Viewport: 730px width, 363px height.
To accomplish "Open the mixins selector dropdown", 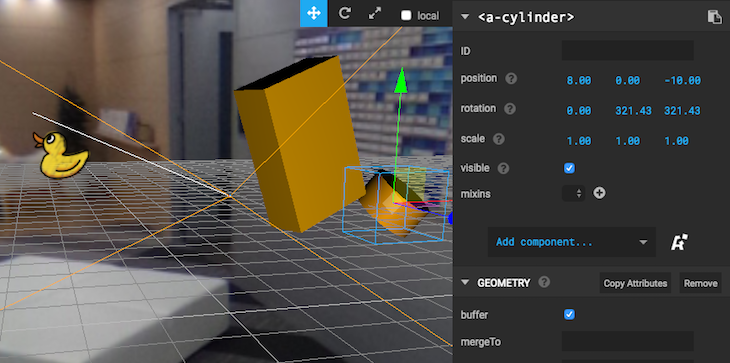I will point(574,193).
